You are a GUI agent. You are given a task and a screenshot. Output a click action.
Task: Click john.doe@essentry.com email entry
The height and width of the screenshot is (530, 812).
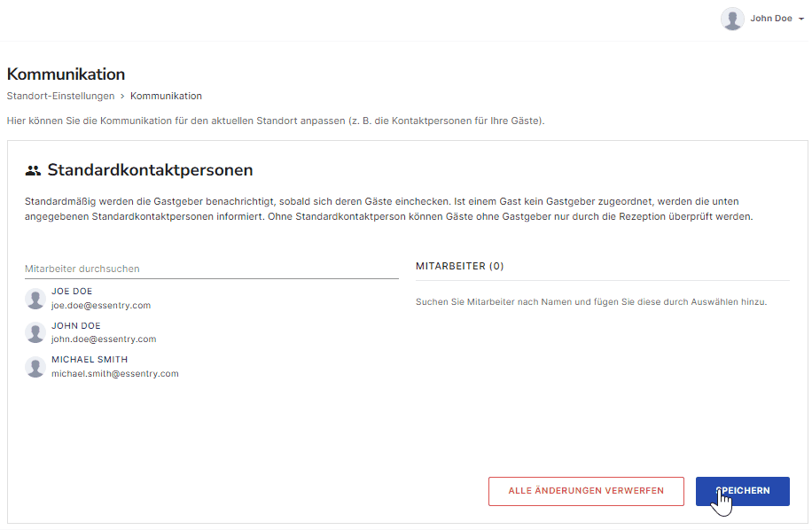[104, 339]
